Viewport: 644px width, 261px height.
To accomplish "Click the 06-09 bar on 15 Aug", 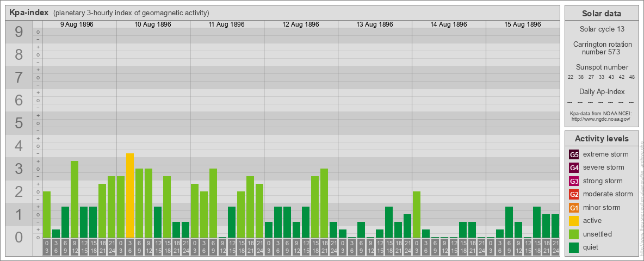I will click(509, 222).
